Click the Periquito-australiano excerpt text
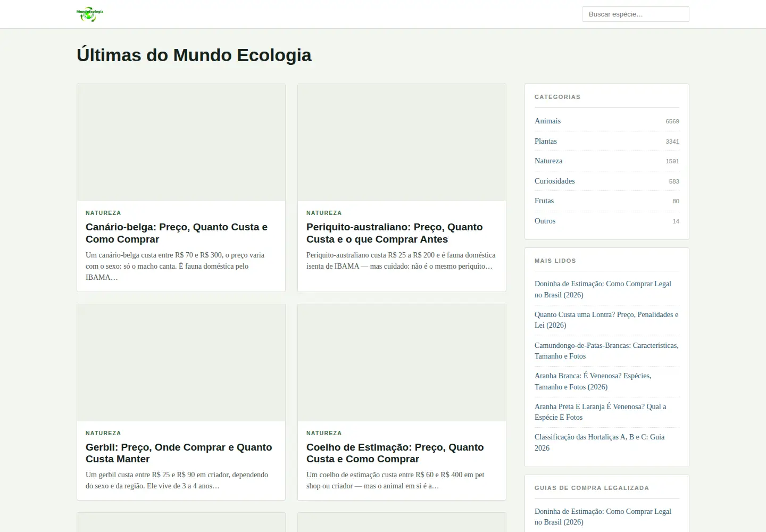 point(401,261)
